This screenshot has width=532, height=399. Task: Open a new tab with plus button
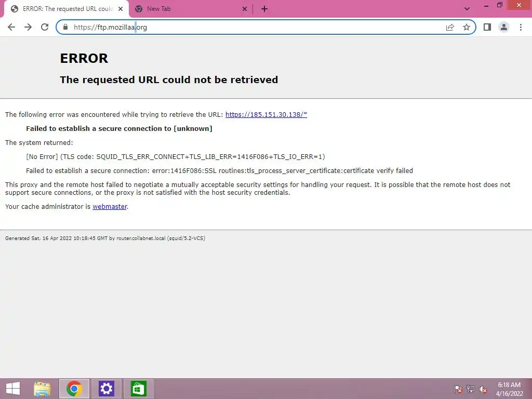coord(264,9)
